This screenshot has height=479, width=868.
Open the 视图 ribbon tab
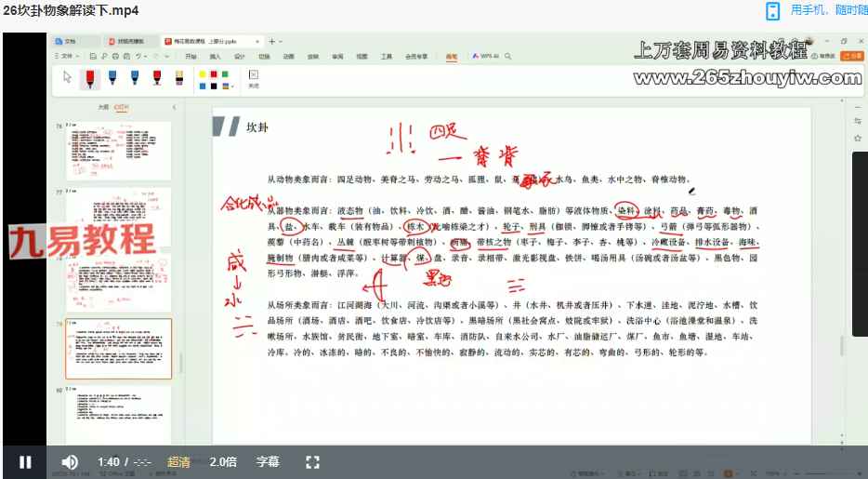362,57
